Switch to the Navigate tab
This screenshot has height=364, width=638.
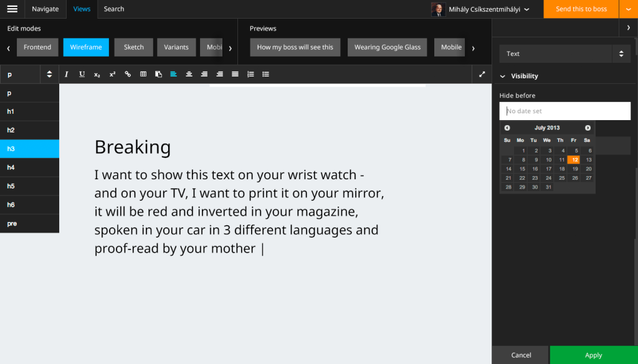pyautogui.click(x=45, y=9)
